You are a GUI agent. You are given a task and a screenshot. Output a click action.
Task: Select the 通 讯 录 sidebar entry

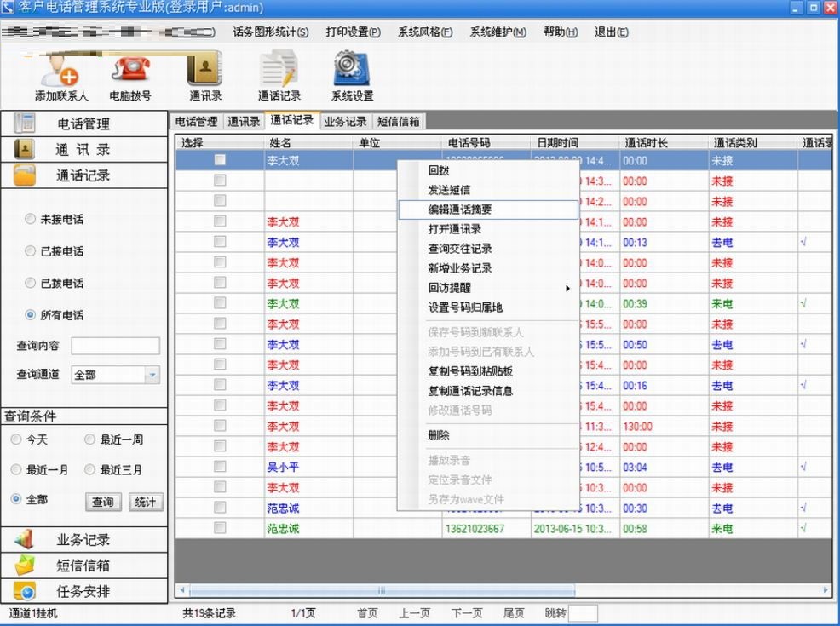pos(83,149)
